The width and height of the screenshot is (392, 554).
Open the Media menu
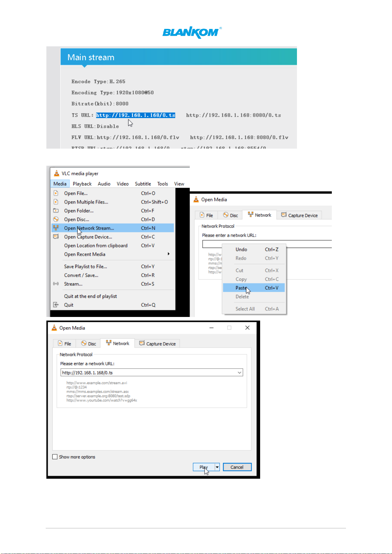pyautogui.click(x=60, y=184)
